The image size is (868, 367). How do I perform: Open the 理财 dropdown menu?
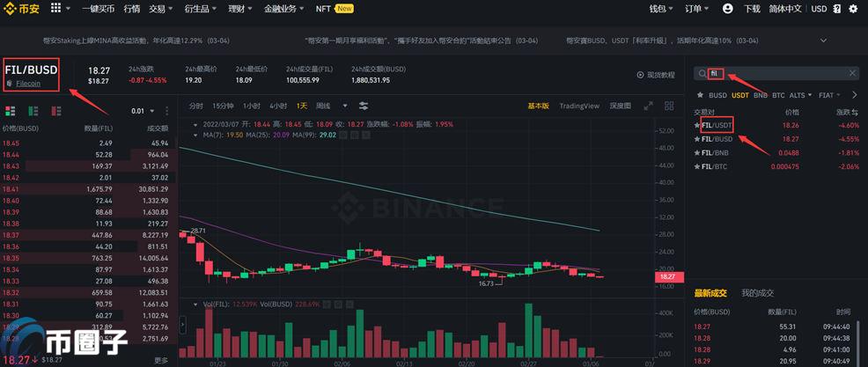tap(239, 9)
